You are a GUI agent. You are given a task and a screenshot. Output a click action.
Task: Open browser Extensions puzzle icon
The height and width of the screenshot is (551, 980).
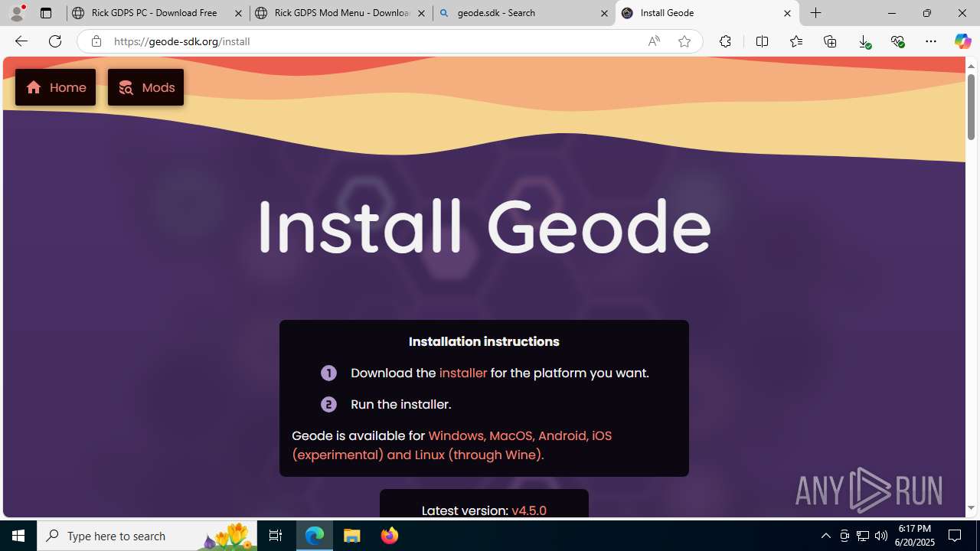click(725, 41)
